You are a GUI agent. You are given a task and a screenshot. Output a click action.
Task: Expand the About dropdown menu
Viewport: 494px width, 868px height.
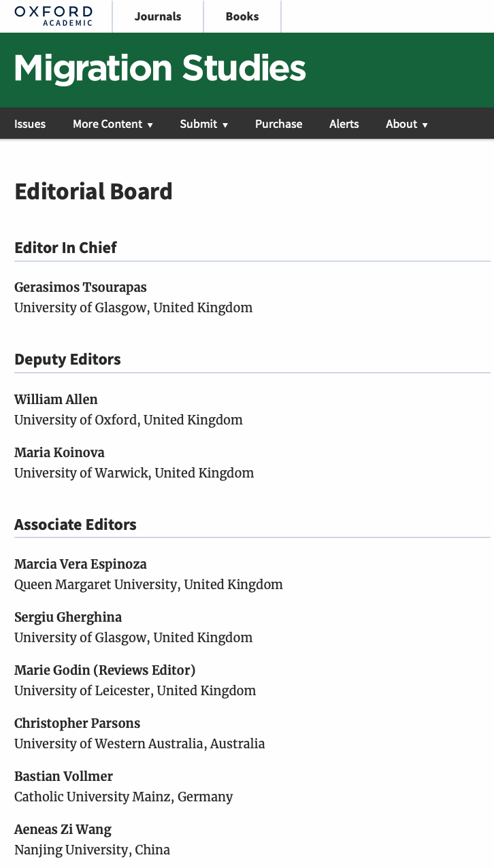click(406, 124)
